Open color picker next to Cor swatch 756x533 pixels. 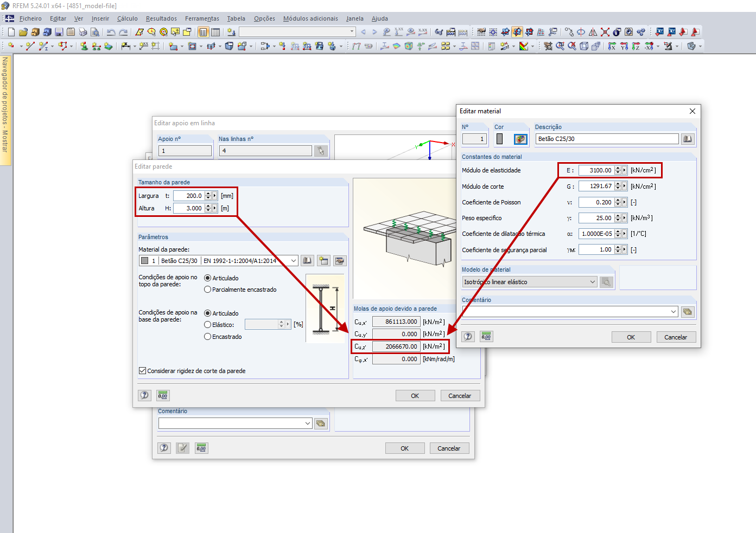click(x=520, y=139)
